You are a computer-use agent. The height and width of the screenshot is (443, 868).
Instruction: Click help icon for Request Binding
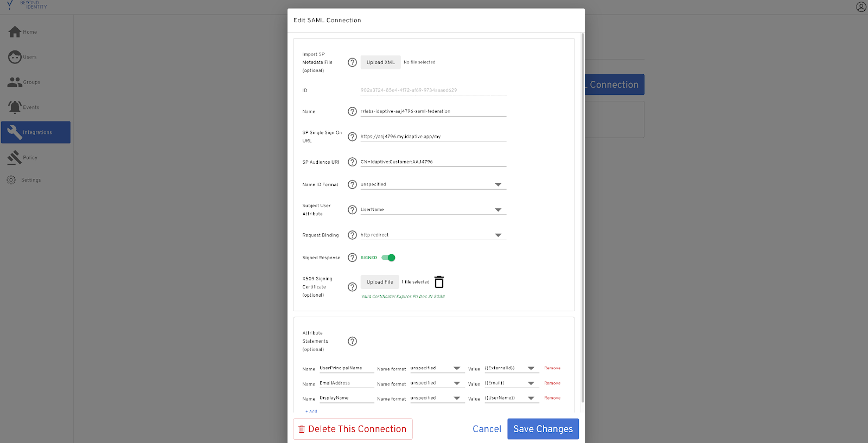pyautogui.click(x=352, y=235)
